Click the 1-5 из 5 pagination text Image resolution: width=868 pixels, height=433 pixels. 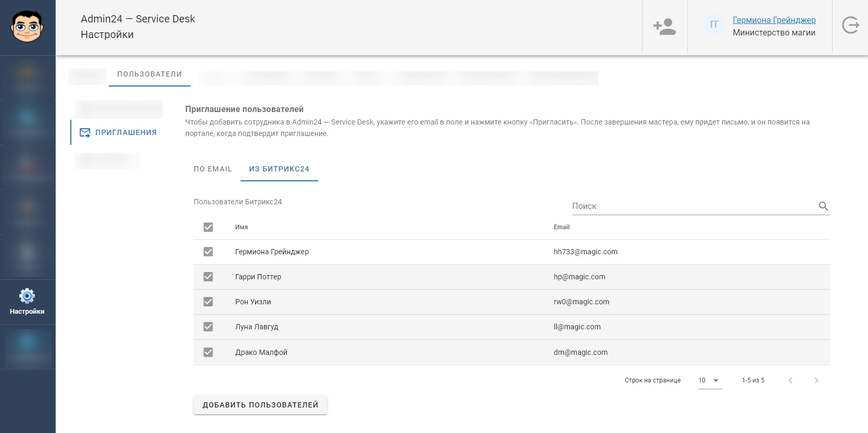(x=753, y=380)
